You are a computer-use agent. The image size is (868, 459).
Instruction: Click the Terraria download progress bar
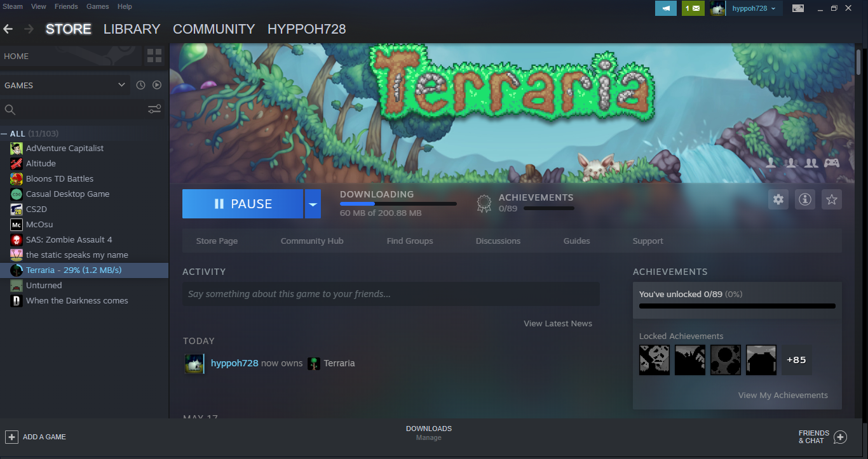click(x=398, y=204)
